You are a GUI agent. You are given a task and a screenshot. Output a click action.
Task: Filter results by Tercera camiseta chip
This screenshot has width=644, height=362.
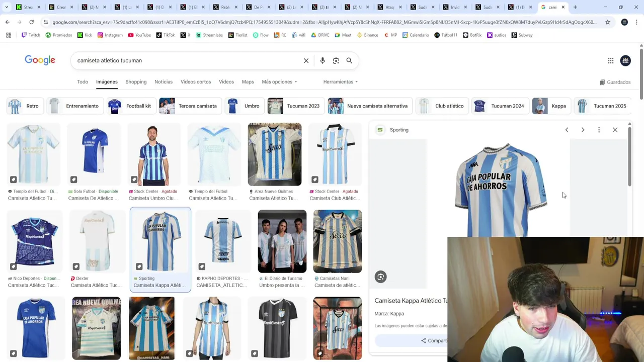coord(190,106)
